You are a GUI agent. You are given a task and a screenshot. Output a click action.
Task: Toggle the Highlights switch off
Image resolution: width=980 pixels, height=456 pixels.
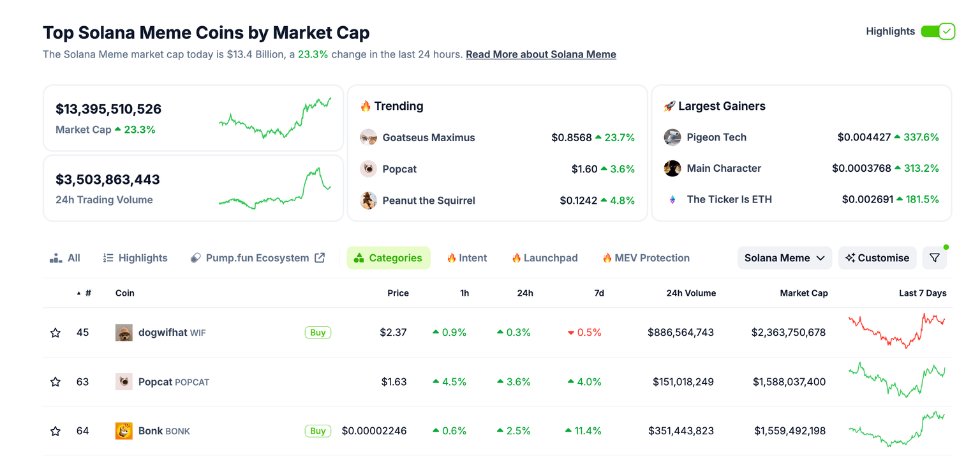pyautogui.click(x=937, y=31)
